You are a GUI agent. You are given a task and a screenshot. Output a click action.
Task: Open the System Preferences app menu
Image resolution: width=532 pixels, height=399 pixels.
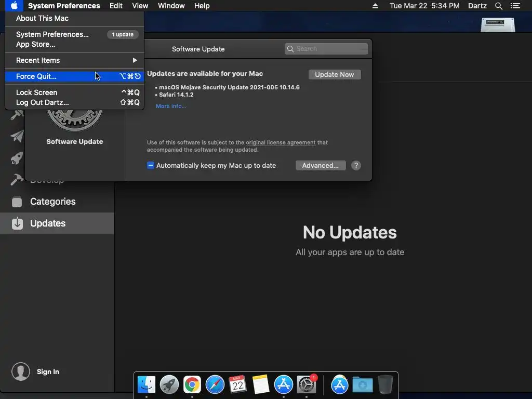(64, 6)
